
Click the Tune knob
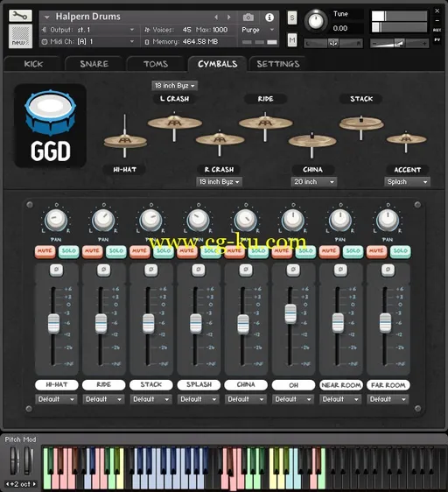coord(316,21)
